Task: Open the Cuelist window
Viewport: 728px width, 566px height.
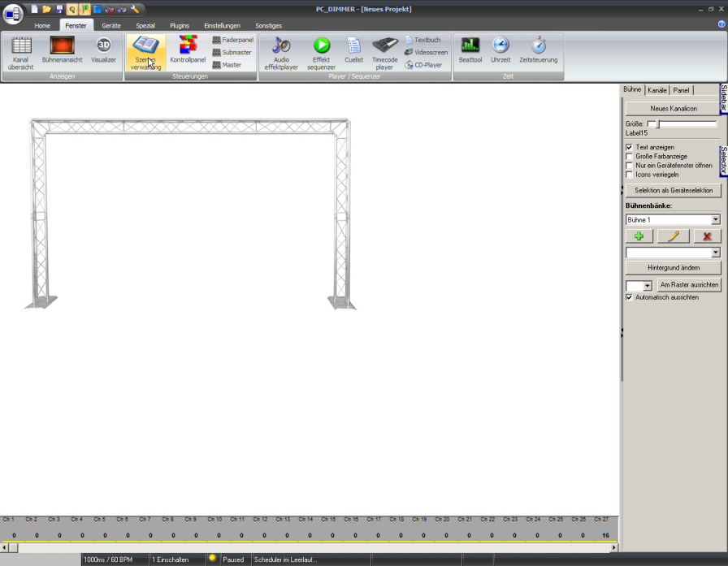Action: tap(353, 50)
